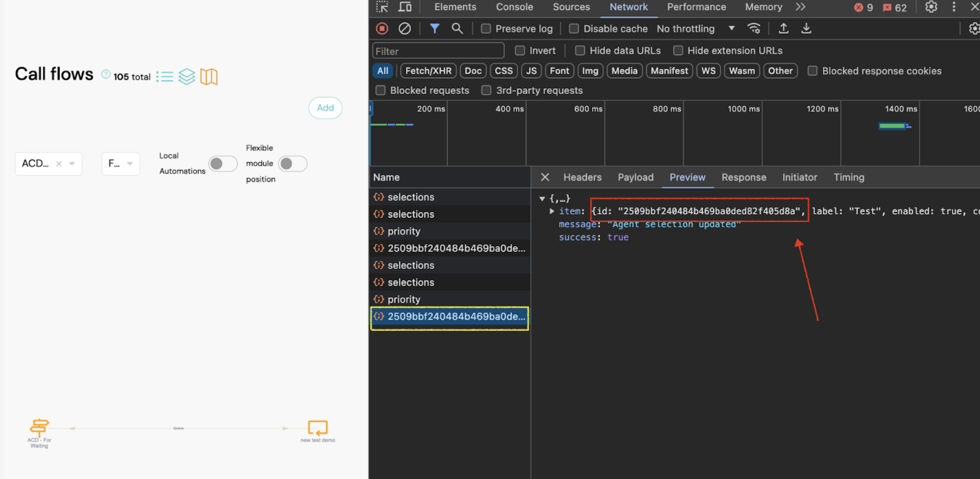Open DevTools settings gear
Image resolution: width=980 pixels, height=479 pixels.
[931, 7]
